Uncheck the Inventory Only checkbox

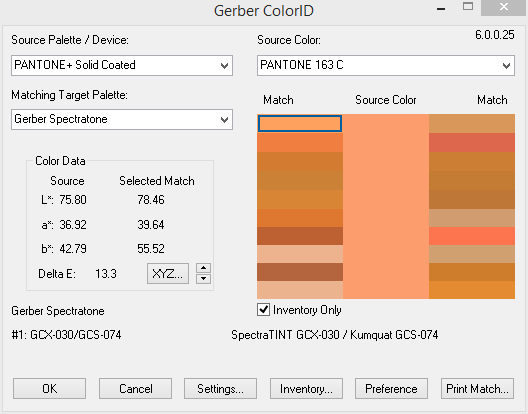click(x=263, y=310)
